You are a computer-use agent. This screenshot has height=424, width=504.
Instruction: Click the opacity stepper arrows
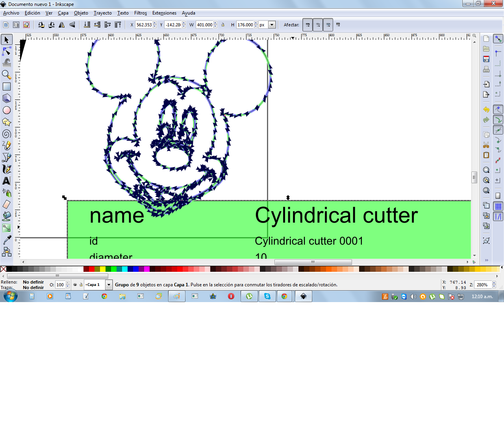(68, 285)
